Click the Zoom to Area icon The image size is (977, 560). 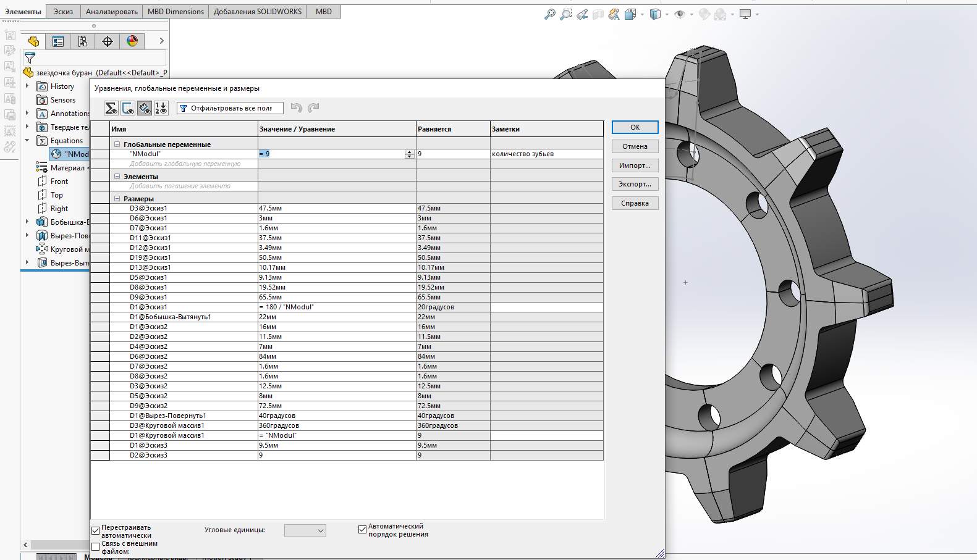point(565,14)
